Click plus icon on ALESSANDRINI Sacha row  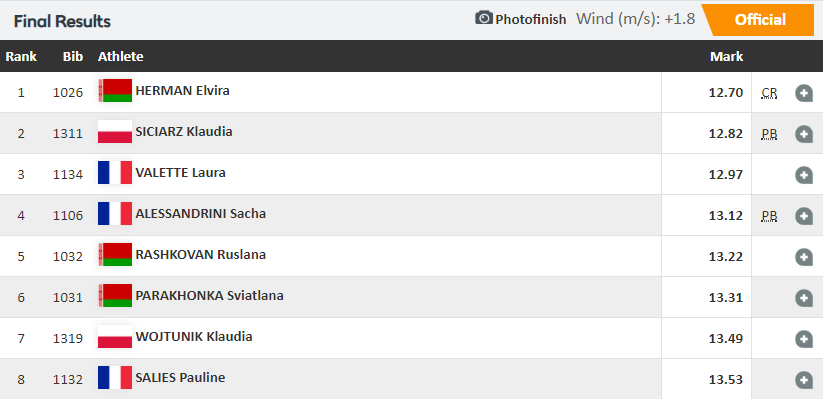click(804, 216)
